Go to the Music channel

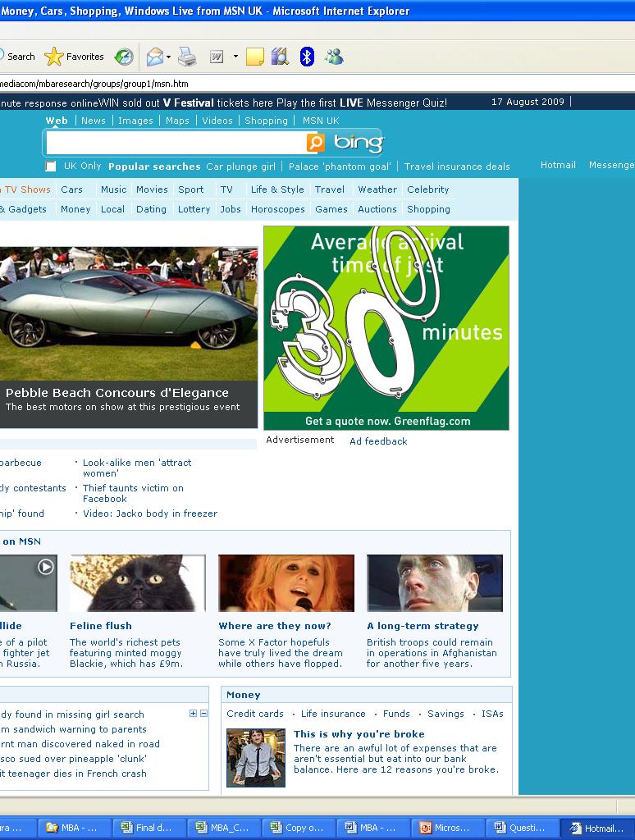click(113, 189)
